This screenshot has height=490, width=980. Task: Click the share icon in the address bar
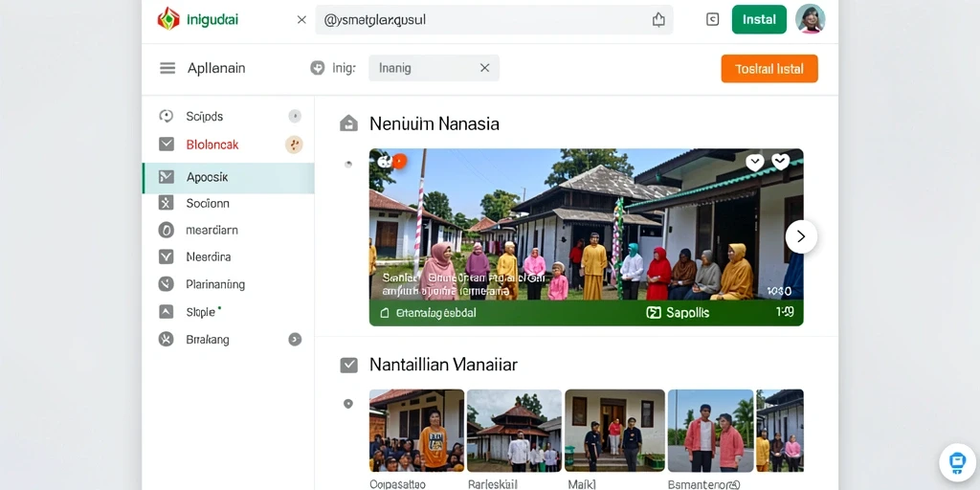point(658,19)
